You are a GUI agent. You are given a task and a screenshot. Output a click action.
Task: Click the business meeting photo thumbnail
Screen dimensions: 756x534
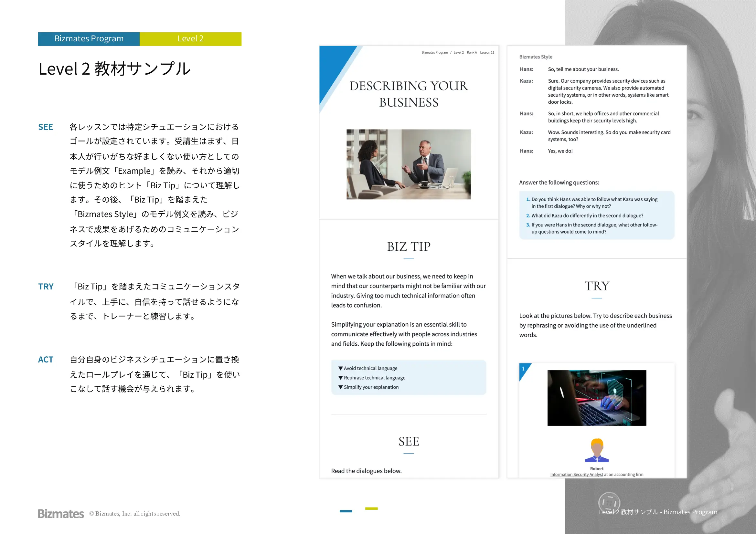[408, 164]
